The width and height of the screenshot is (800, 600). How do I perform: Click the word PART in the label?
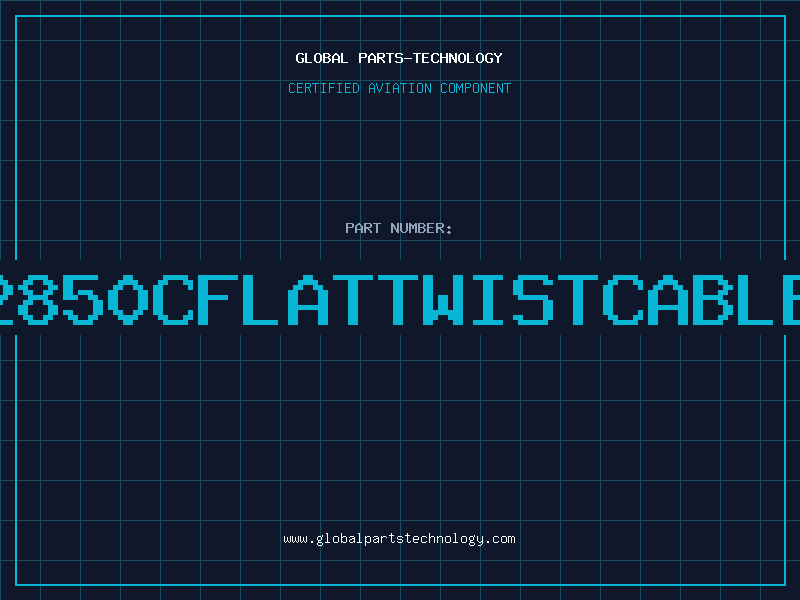tap(363, 228)
